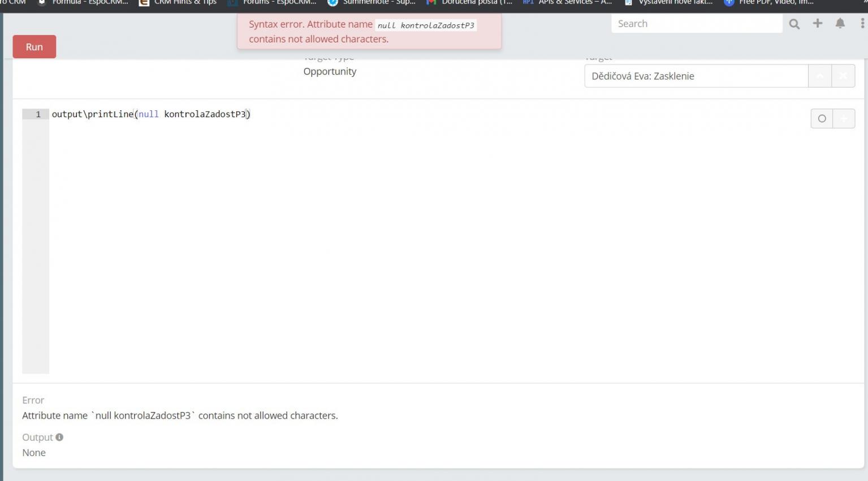868x481 pixels.
Task: Click the Target field with Dědičová Eva: Zasklenie
Action: [x=696, y=76]
